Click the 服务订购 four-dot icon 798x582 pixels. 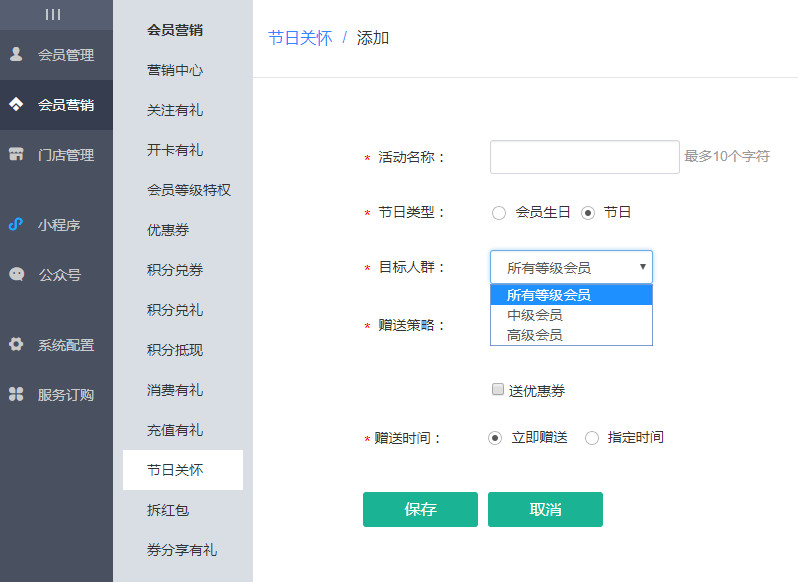[x=16, y=394]
